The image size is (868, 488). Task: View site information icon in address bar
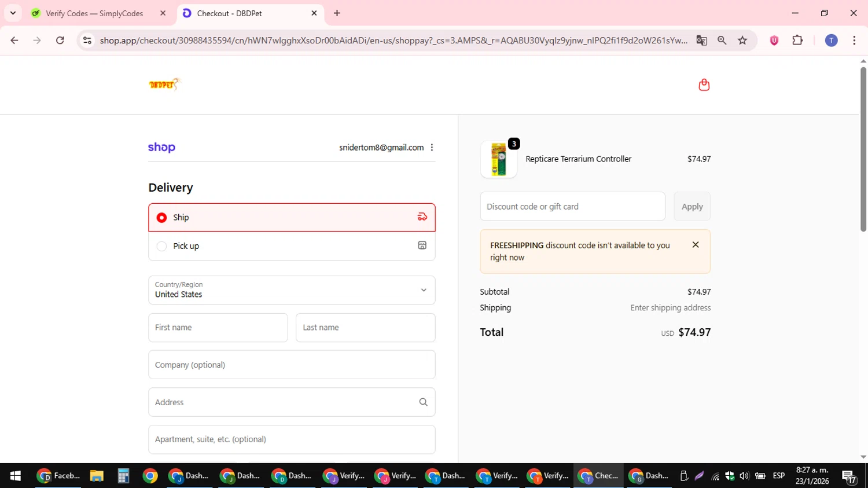pyautogui.click(x=87, y=41)
